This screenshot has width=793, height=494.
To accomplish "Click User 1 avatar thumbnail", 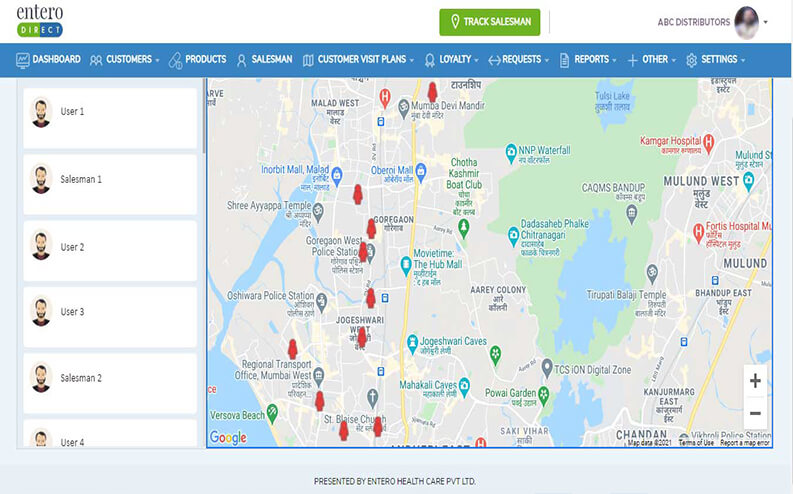I will pos(41,112).
